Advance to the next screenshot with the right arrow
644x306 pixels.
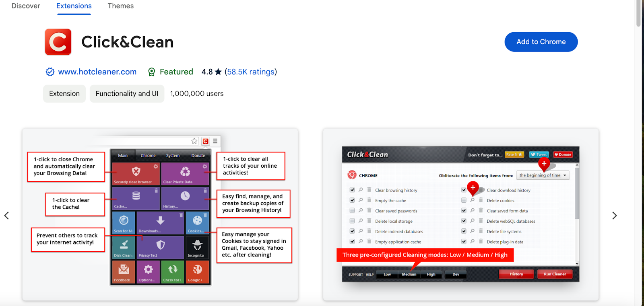615,216
